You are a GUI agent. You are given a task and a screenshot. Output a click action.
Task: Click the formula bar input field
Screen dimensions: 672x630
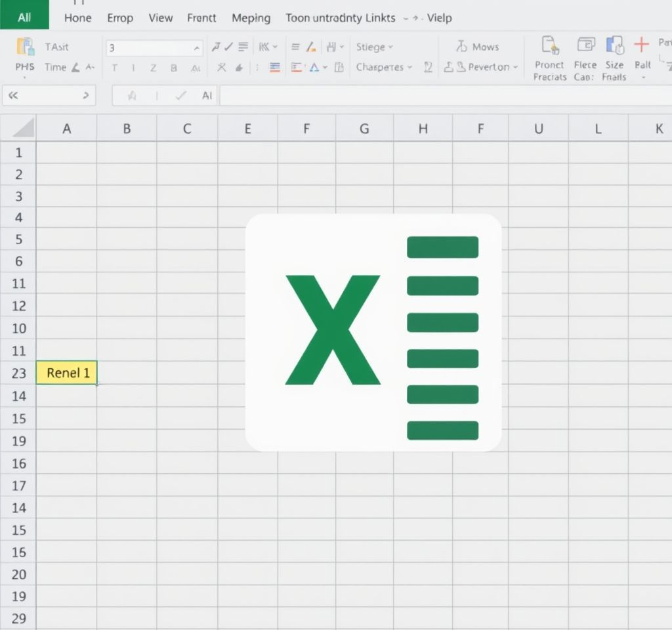tap(446, 95)
